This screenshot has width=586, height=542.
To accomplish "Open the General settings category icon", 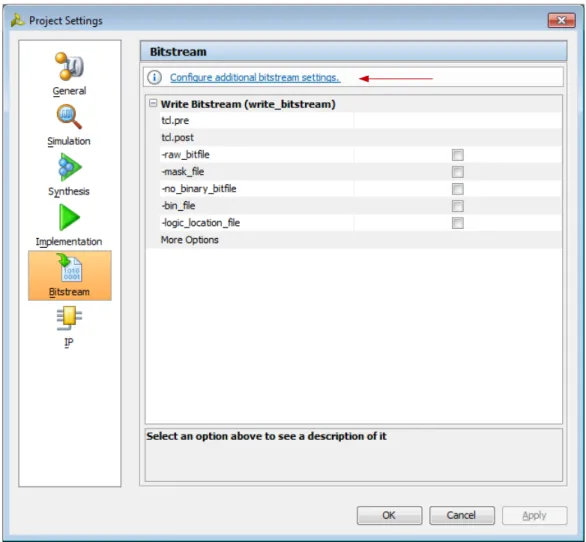I will click(x=70, y=67).
